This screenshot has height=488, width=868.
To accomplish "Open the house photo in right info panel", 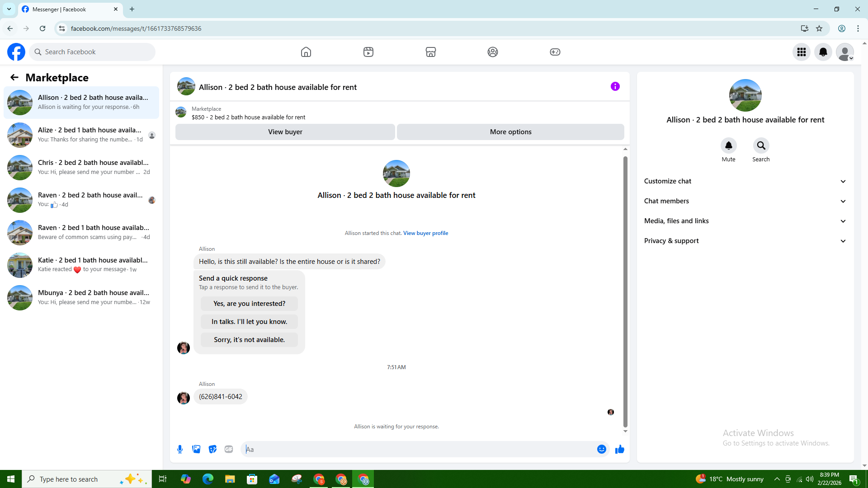I will click(745, 95).
